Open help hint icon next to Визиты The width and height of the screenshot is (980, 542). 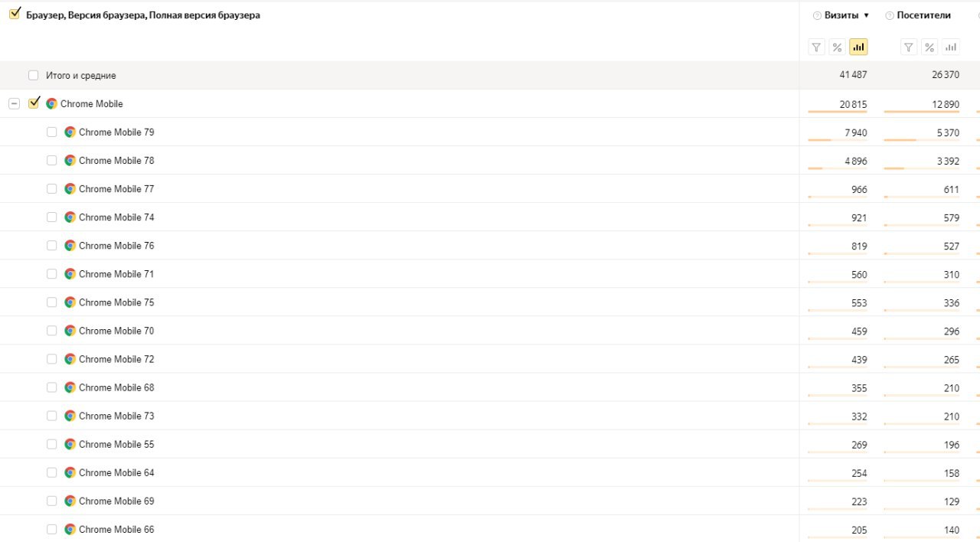pos(817,15)
